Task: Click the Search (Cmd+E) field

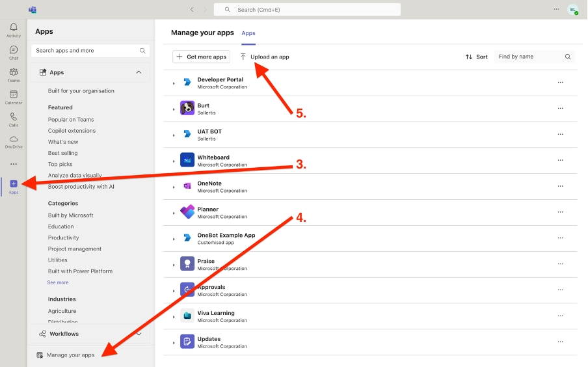Action: click(307, 10)
